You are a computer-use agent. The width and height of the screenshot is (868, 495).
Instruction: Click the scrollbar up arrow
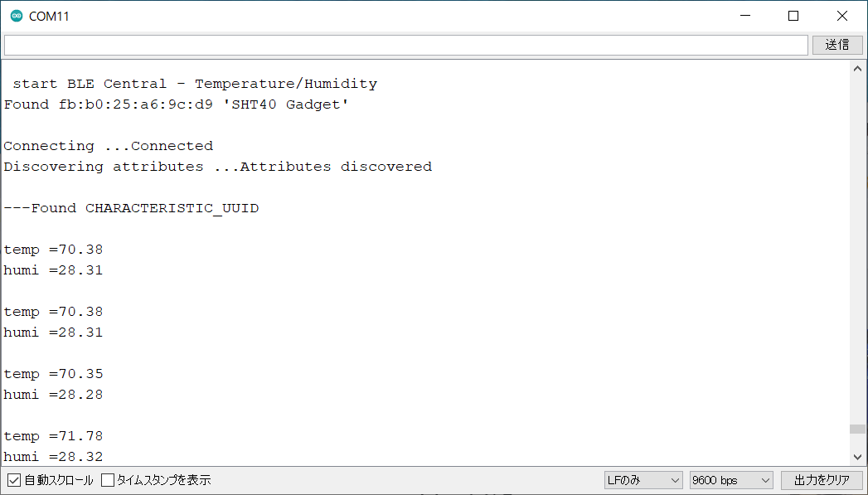858,70
